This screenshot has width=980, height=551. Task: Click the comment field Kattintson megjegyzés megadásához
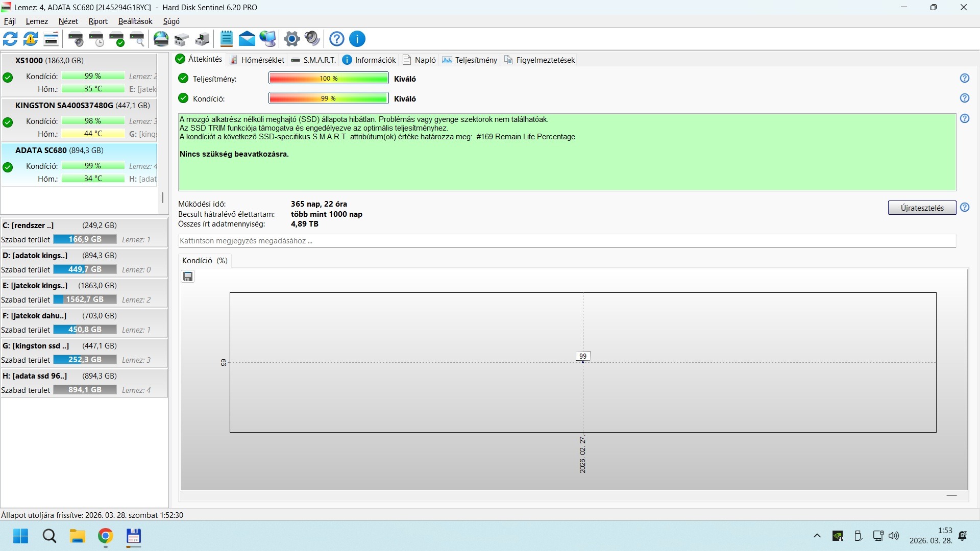[567, 240]
